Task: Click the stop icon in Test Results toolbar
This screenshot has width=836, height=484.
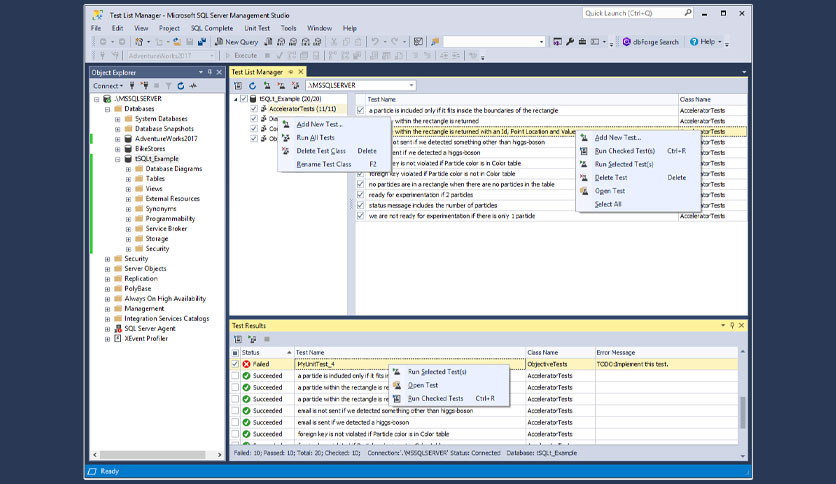Action: coord(267,339)
